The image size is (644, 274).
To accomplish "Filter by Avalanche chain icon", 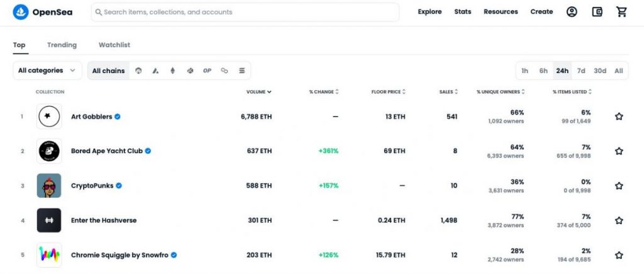I will click(x=156, y=71).
